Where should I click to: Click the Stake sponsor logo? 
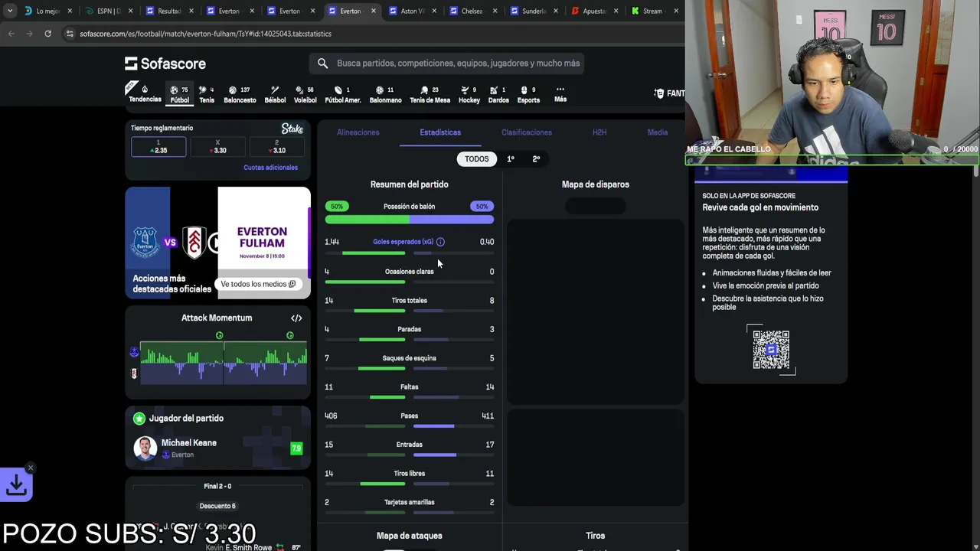click(292, 129)
